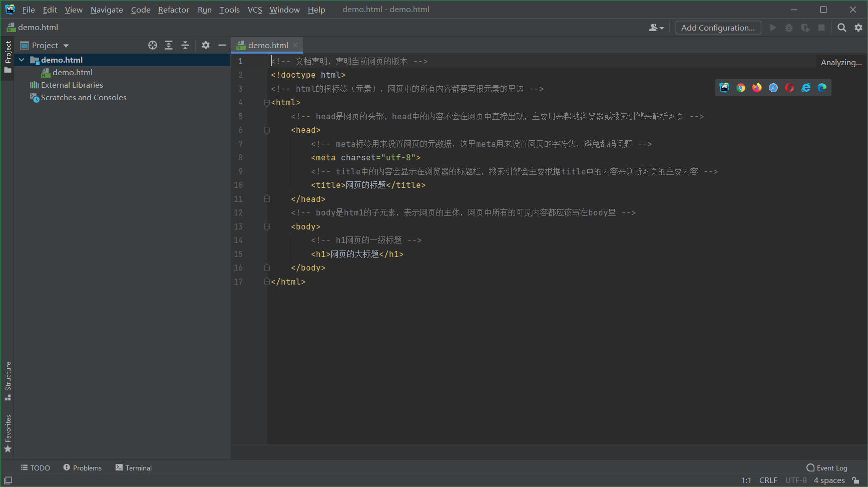The image size is (868, 487).
Task: Click fold end marker at line 16
Action: click(x=267, y=268)
